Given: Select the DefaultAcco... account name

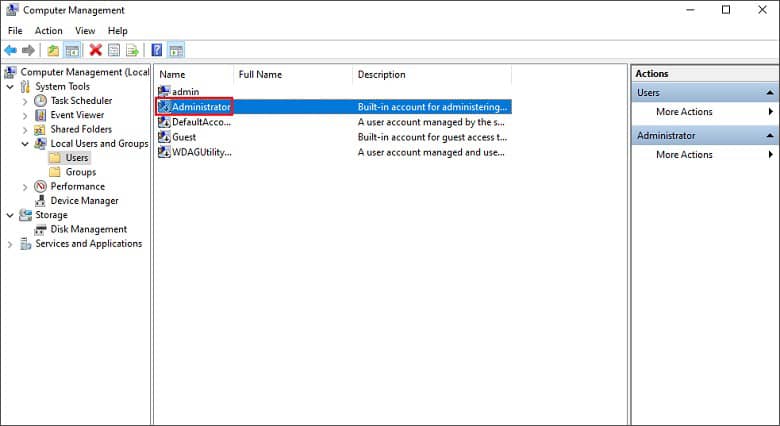Looking at the screenshot, I should tap(201, 122).
